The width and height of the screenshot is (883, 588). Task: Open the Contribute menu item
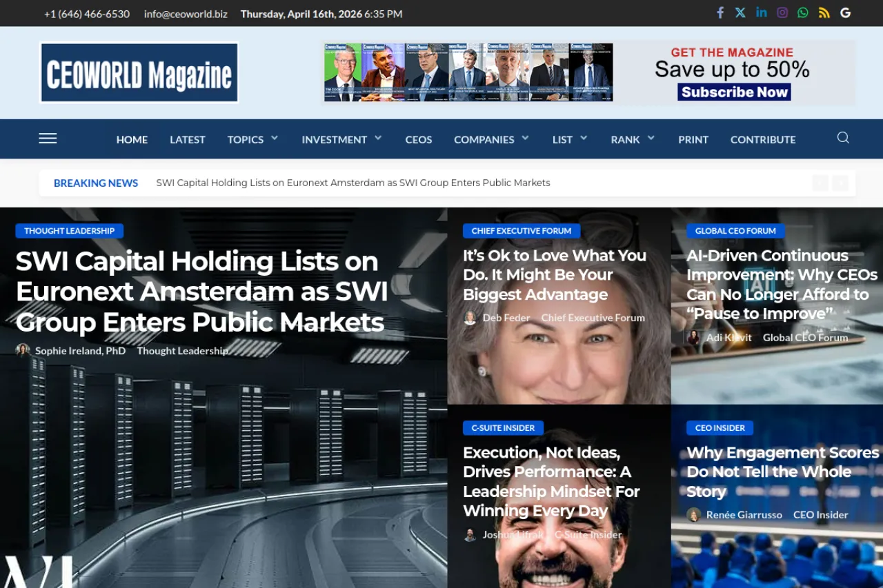[x=763, y=139]
